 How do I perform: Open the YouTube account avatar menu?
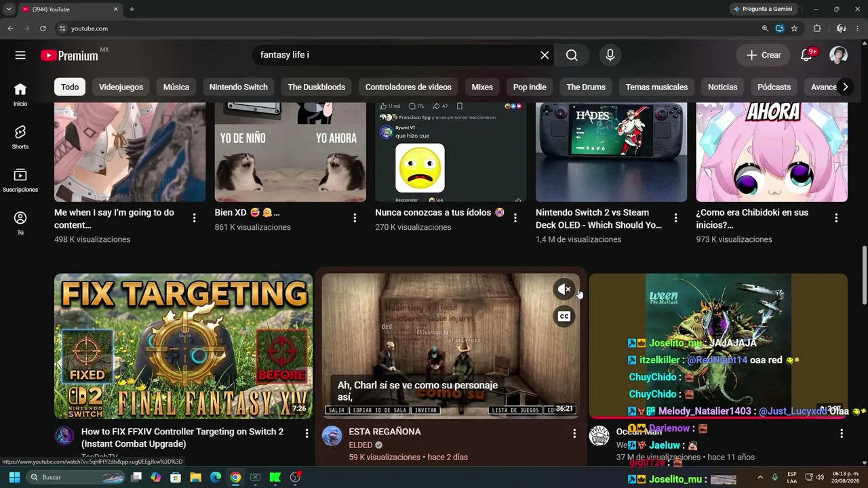(x=839, y=55)
